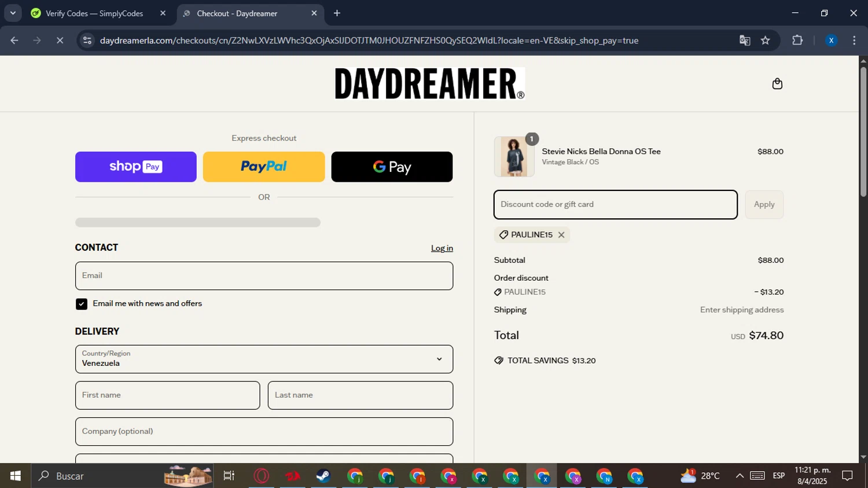The image size is (868, 488).
Task: Close the Verify Codes tab
Action: (x=163, y=13)
